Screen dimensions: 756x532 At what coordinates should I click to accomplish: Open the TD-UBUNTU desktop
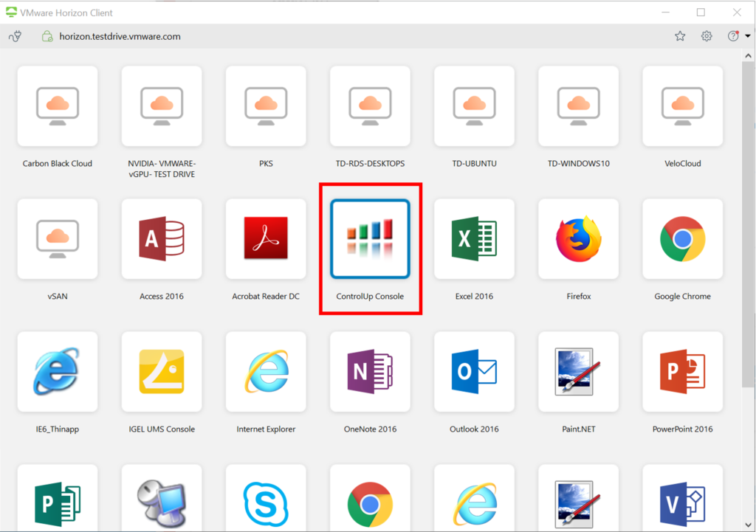tap(474, 106)
